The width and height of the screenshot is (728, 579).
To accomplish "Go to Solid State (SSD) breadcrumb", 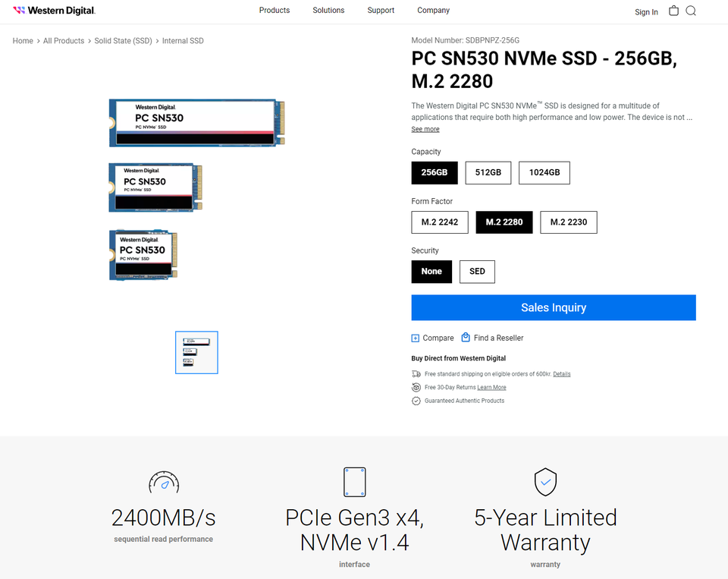I will pos(124,41).
